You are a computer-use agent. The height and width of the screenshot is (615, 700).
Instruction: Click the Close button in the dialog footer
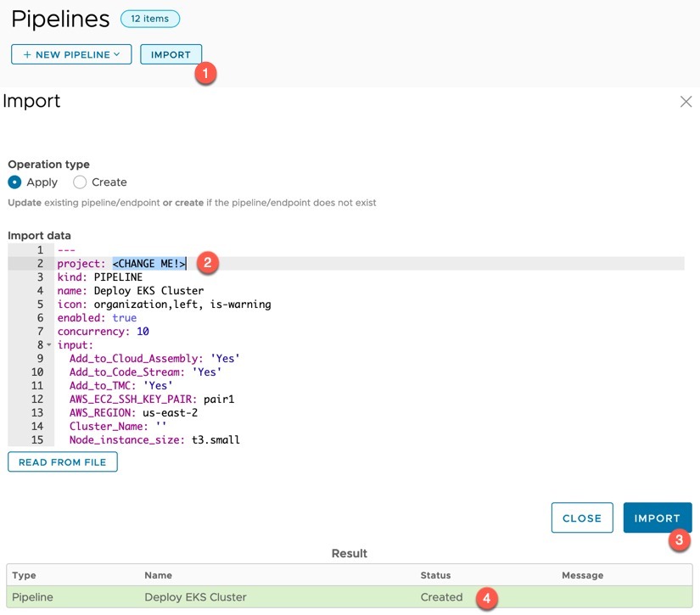pos(582,517)
